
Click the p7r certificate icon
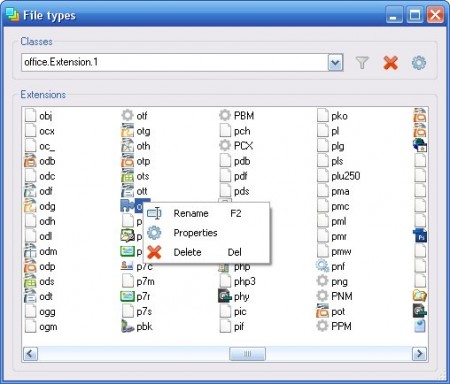click(x=127, y=296)
